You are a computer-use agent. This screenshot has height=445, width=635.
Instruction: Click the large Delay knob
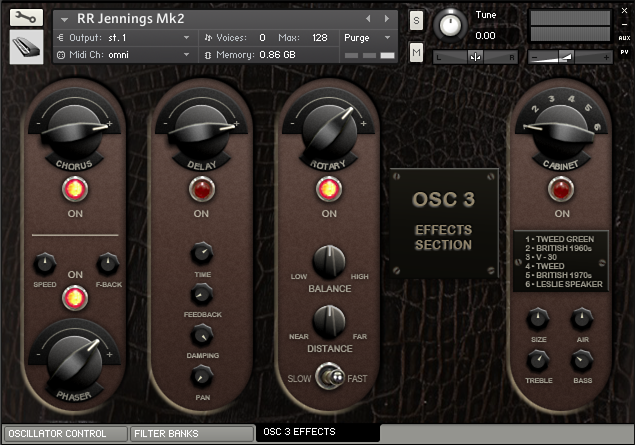[x=202, y=130]
